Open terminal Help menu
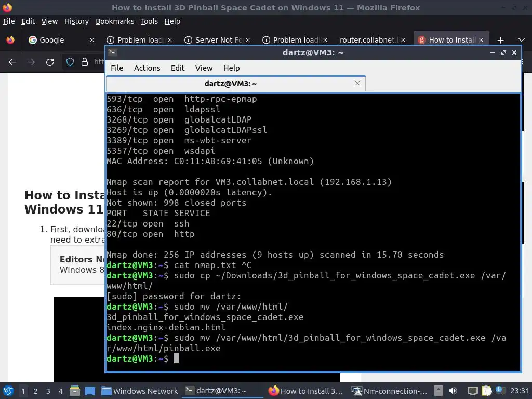 tap(231, 68)
